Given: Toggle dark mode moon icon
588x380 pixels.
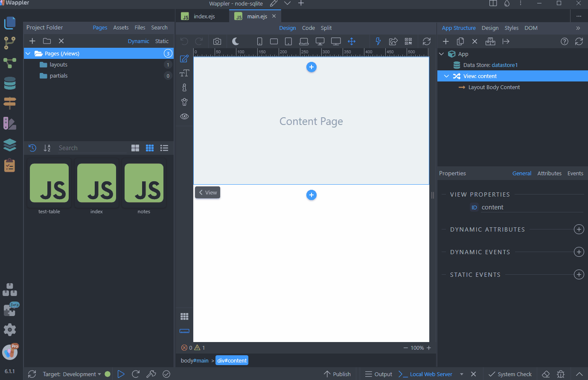Looking at the screenshot, I should coord(236,41).
